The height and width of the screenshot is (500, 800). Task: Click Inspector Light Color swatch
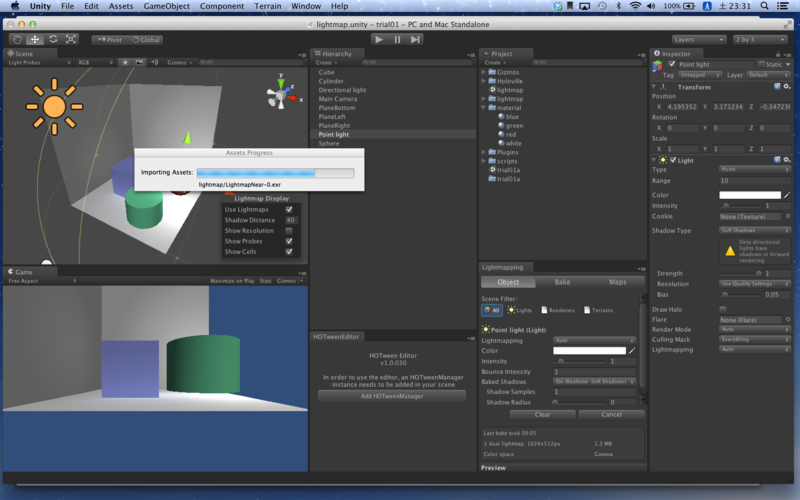click(750, 195)
